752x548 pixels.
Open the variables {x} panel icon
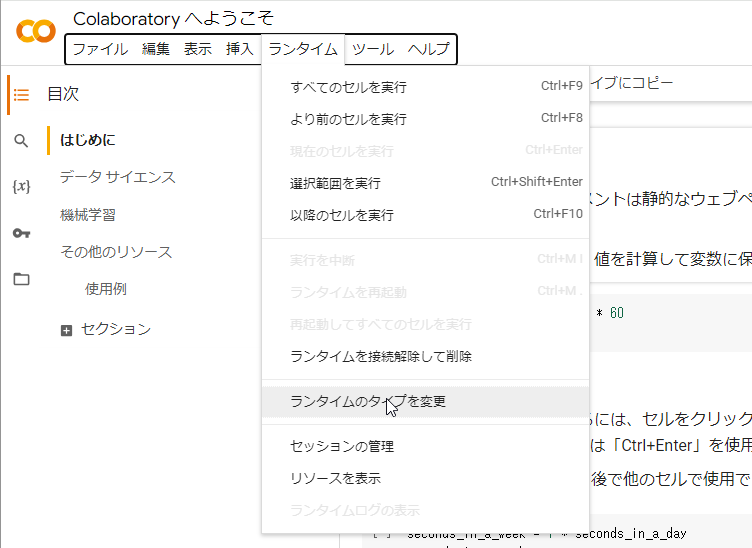click(21, 187)
